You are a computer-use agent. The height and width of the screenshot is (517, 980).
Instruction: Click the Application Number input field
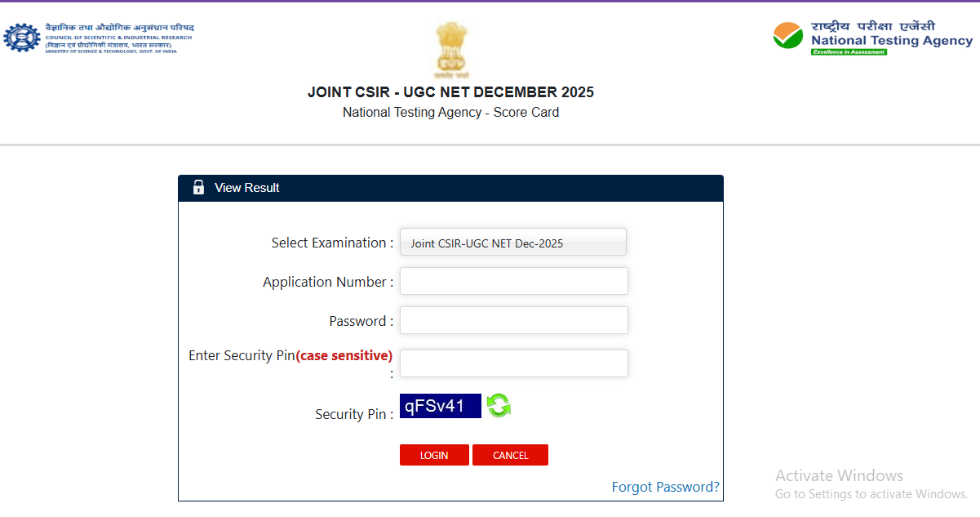[512, 281]
